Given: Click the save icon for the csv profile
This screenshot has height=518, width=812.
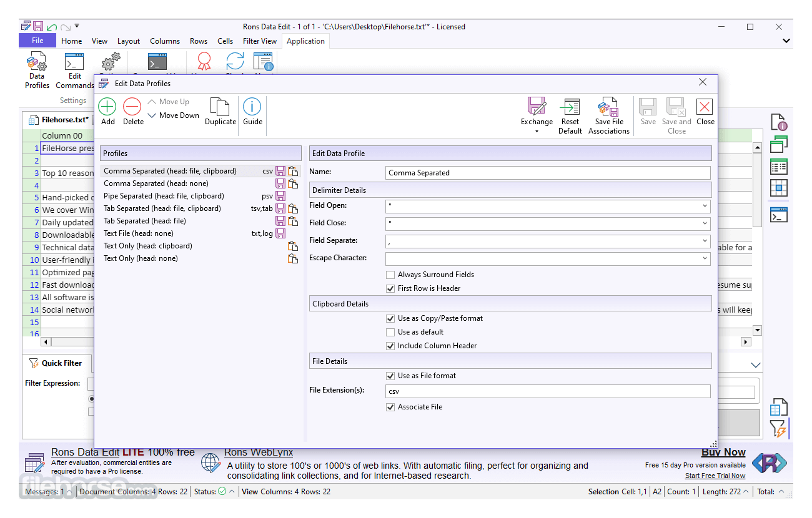Looking at the screenshot, I should tap(280, 171).
